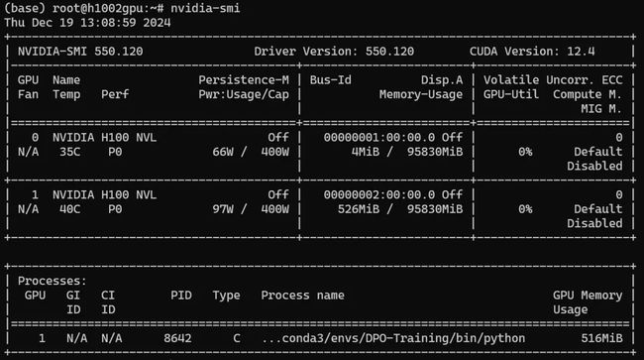Click the nvidia-smi command text
Screen dimensions: 644x360
click(205, 8)
